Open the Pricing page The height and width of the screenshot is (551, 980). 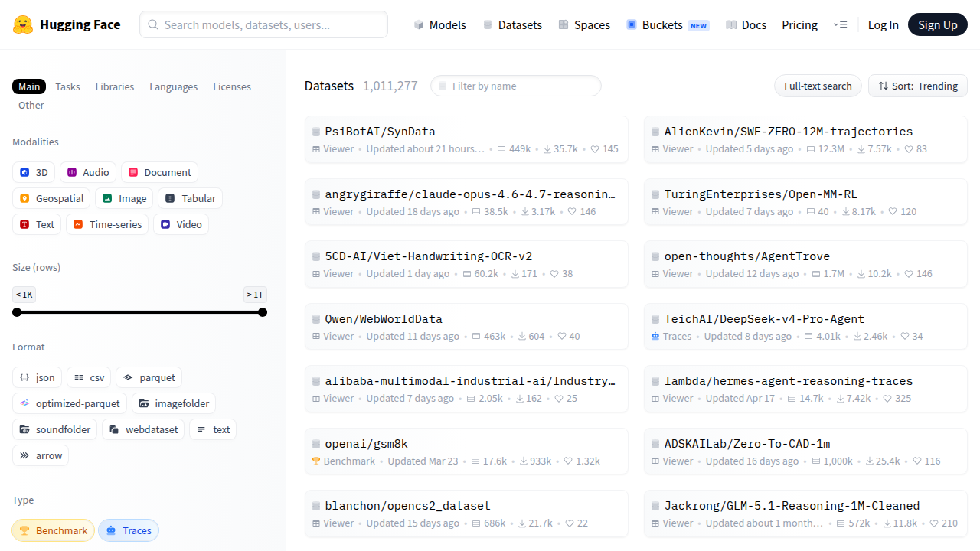tap(799, 24)
